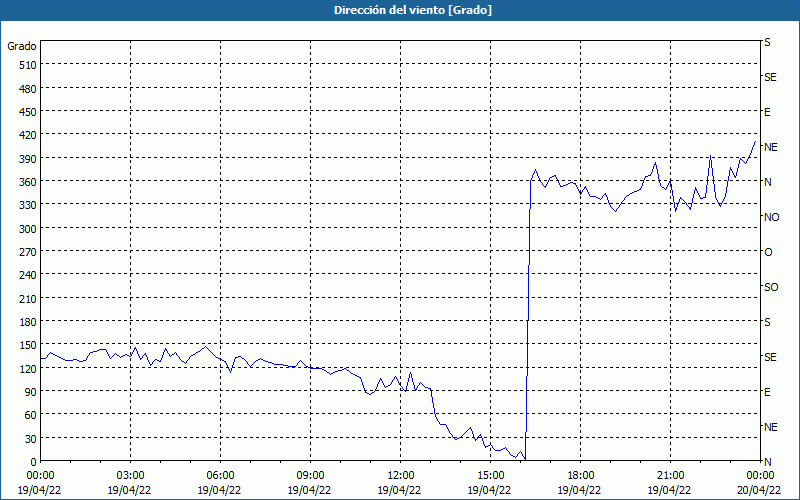Image resolution: width=800 pixels, height=500 pixels.
Task: Click the '19/04/22' date under 21:00
Action: pyautogui.click(x=669, y=491)
